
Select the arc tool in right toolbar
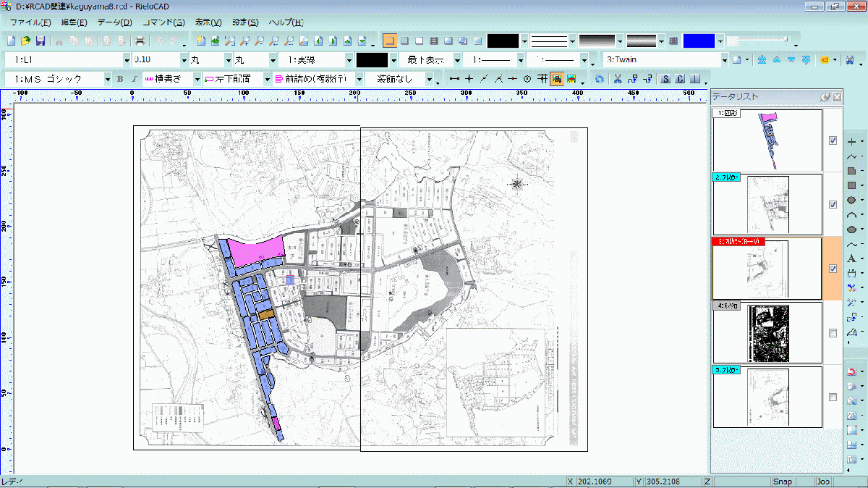(852, 214)
